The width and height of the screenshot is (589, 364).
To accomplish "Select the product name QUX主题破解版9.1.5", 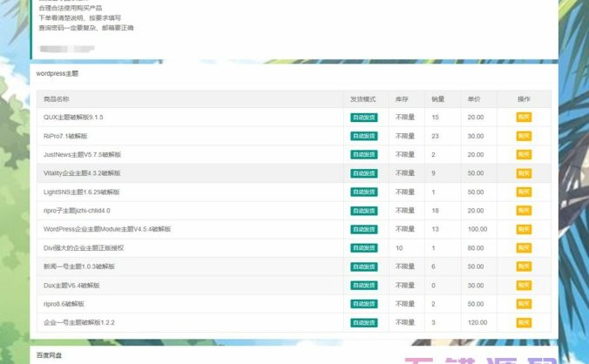I will 73,117.
